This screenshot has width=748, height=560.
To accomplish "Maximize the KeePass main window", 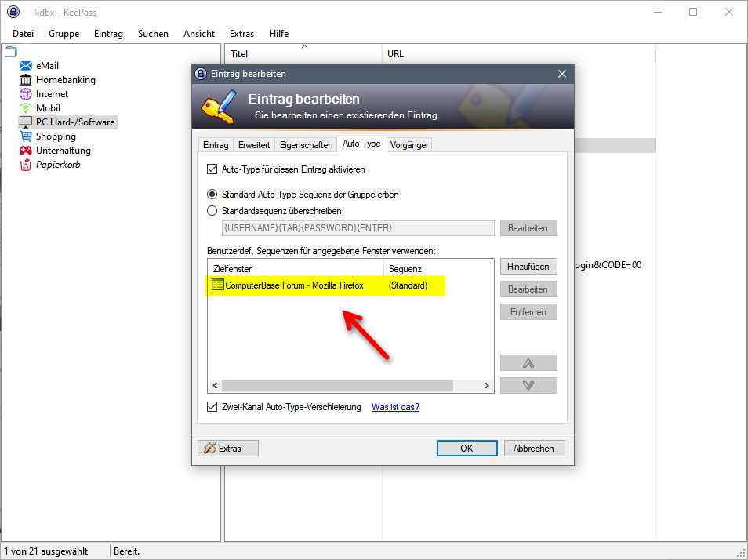I will (x=693, y=12).
